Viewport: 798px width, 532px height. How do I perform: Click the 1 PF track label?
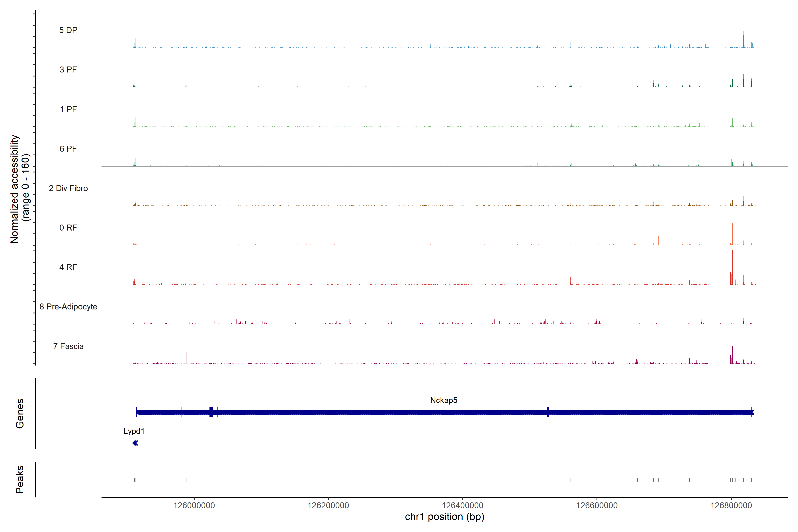[x=68, y=109]
